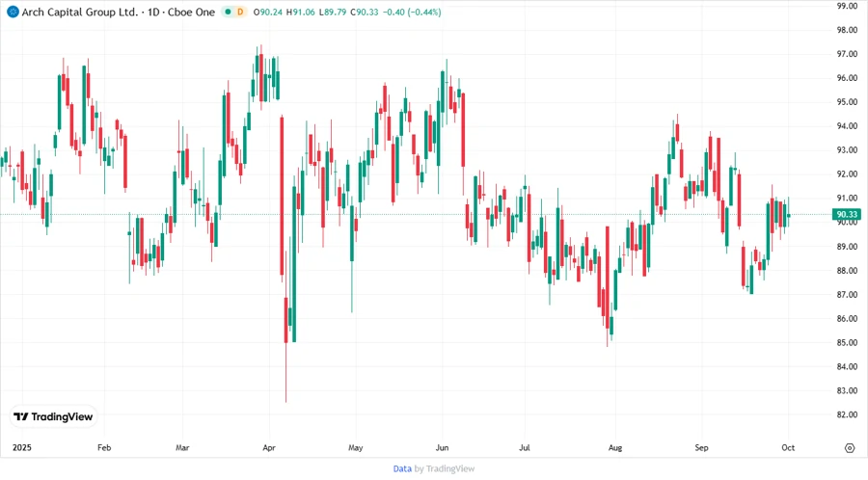Click the Apr label on time axis
Image resolution: width=868 pixels, height=480 pixels.
tap(269, 448)
